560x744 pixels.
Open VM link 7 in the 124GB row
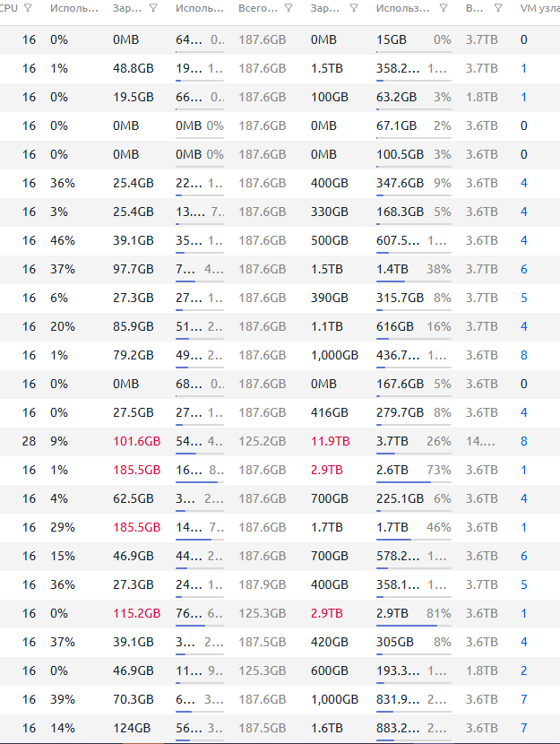click(x=523, y=728)
